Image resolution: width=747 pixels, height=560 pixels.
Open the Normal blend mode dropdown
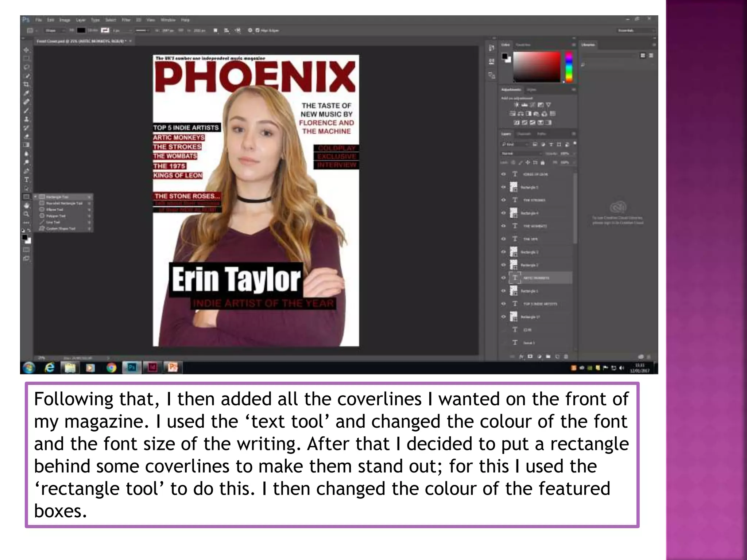coord(522,154)
